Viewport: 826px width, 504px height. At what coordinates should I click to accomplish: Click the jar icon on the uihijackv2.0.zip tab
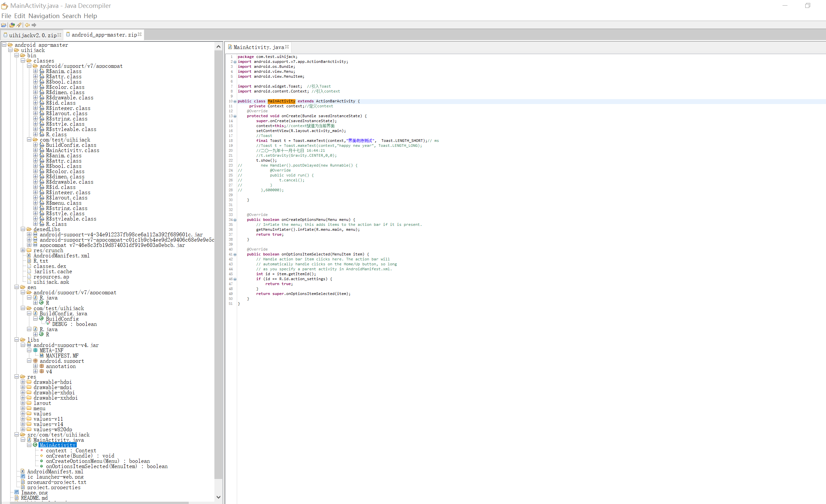pyautogui.click(x=5, y=35)
